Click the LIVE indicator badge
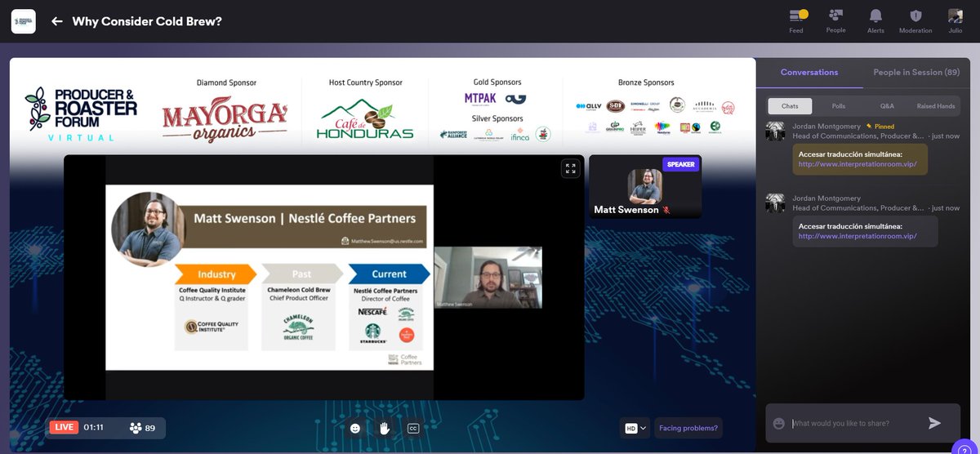980x454 pixels. tap(65, 427)
